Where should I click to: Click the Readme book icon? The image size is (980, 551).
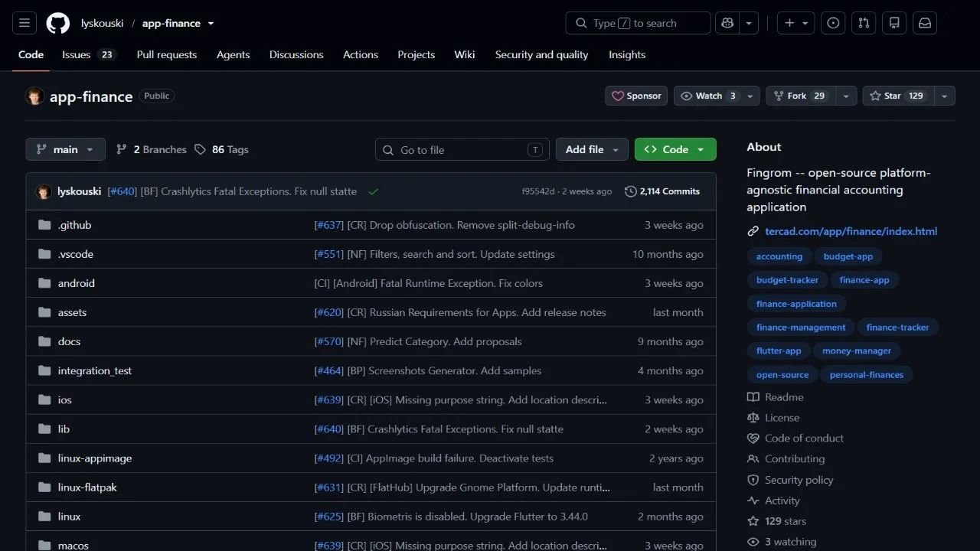coord(753,397)
